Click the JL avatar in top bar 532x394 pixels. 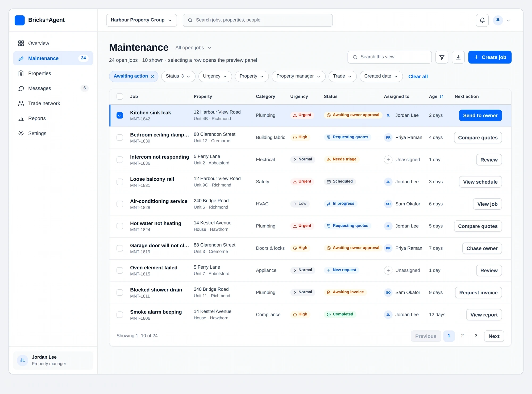pyautogui.click(x=498, y=20)
